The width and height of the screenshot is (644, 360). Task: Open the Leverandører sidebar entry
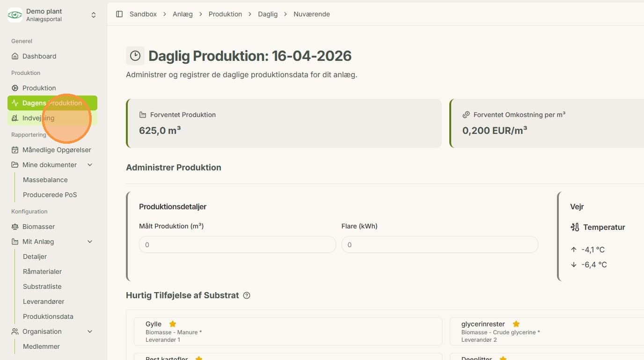(44, 301)
